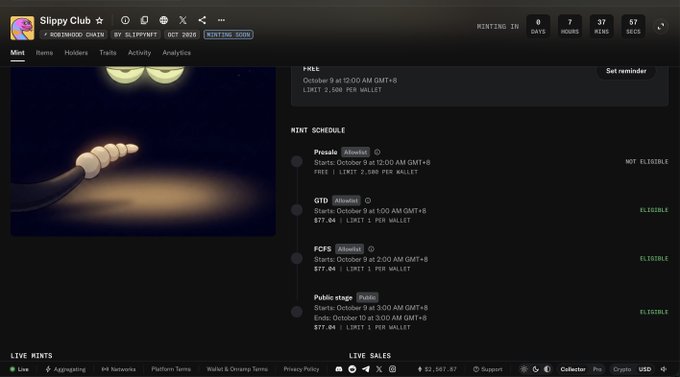Click the Slippy Club avatar image
Viewport: 680px width, 377px height.
(x=22, y=28)
